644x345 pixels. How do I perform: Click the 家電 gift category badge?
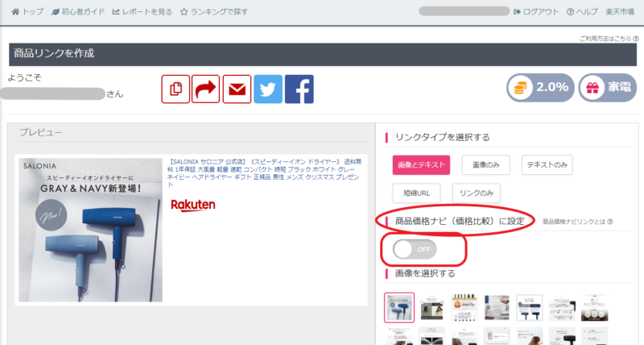[x=608, y=88]
